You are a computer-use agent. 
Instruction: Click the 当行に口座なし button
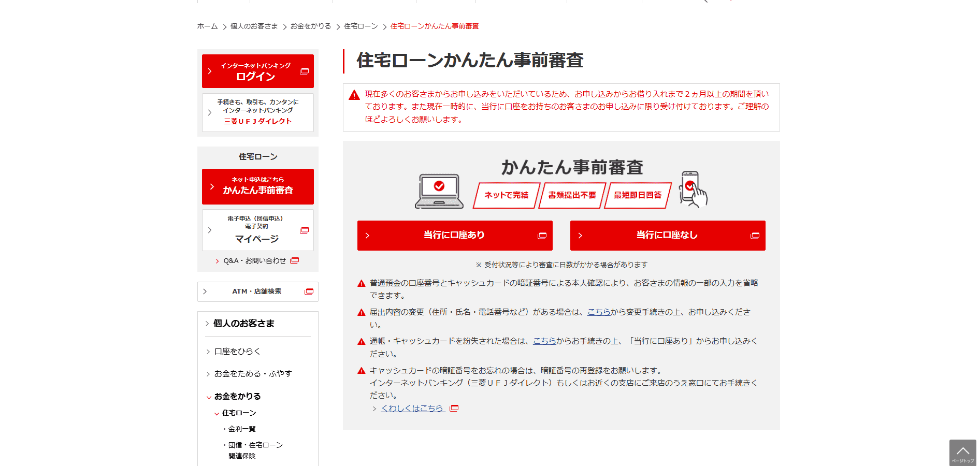pyautogui.click(x=667, y=236)
